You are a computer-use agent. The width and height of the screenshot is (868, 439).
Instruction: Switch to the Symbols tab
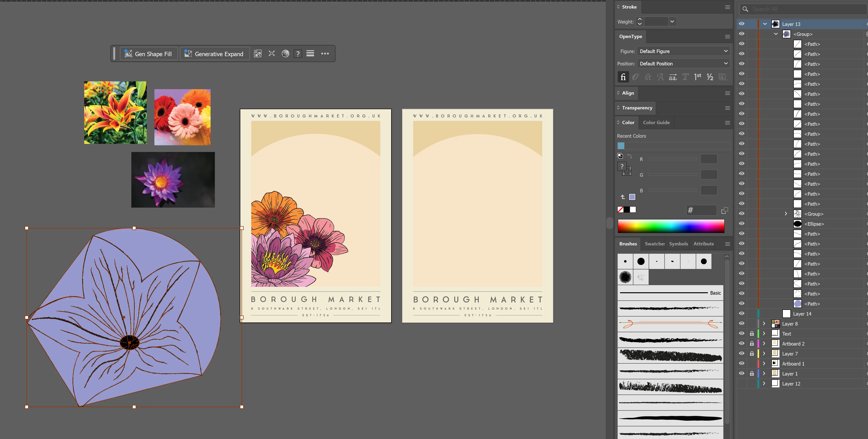pos(678,244)
